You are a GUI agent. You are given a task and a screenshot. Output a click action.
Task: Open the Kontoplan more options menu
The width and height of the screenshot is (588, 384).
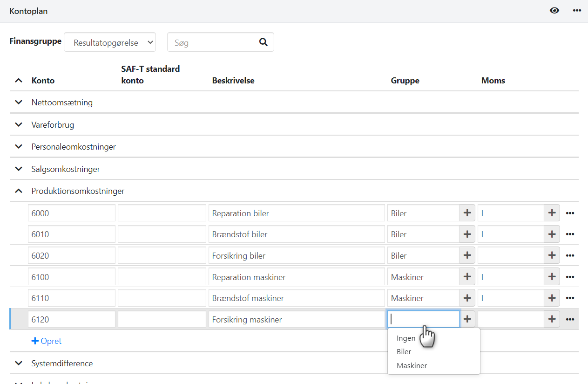coord(577,11)
